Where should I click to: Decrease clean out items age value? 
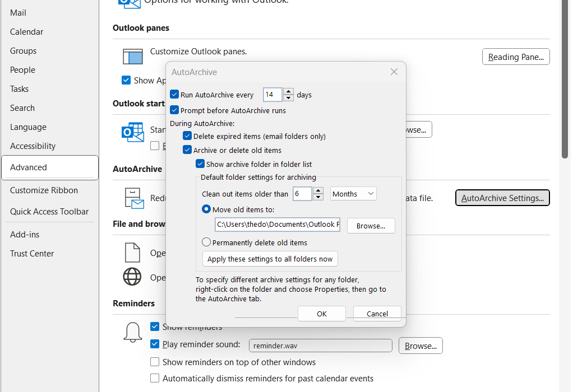click(x=318, y=197)
